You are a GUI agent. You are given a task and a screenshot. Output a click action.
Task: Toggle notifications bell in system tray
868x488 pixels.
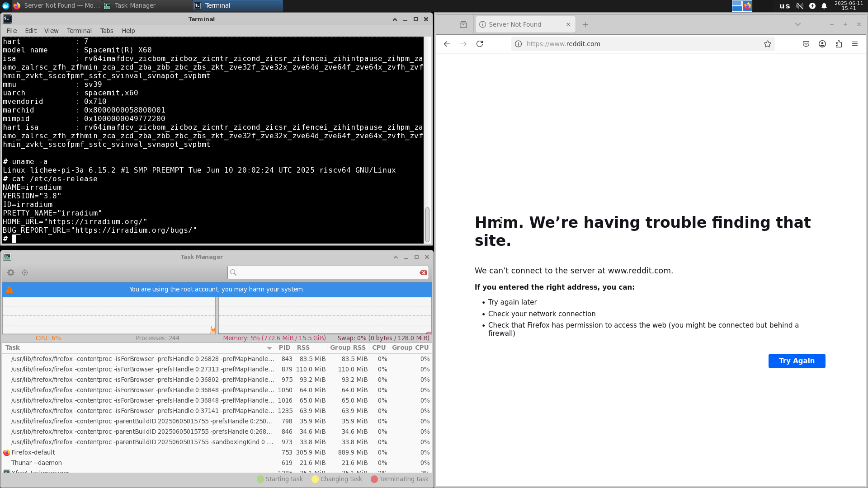824,6
